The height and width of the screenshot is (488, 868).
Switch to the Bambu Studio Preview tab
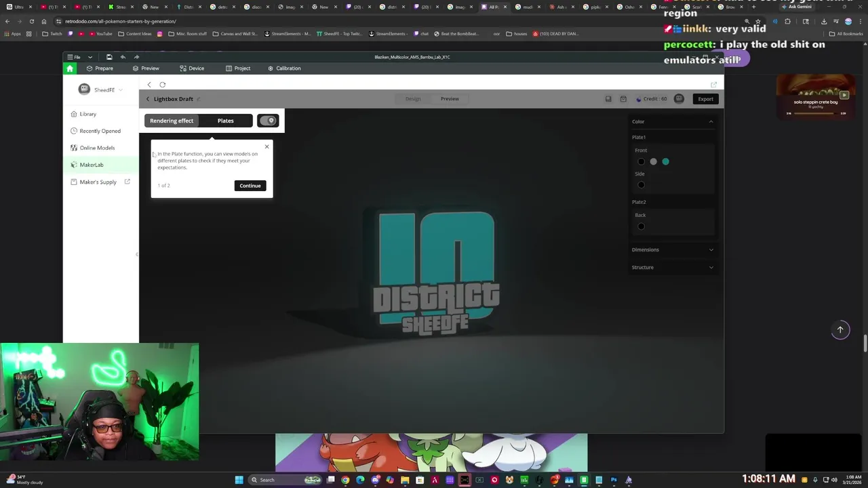point(146,68)
